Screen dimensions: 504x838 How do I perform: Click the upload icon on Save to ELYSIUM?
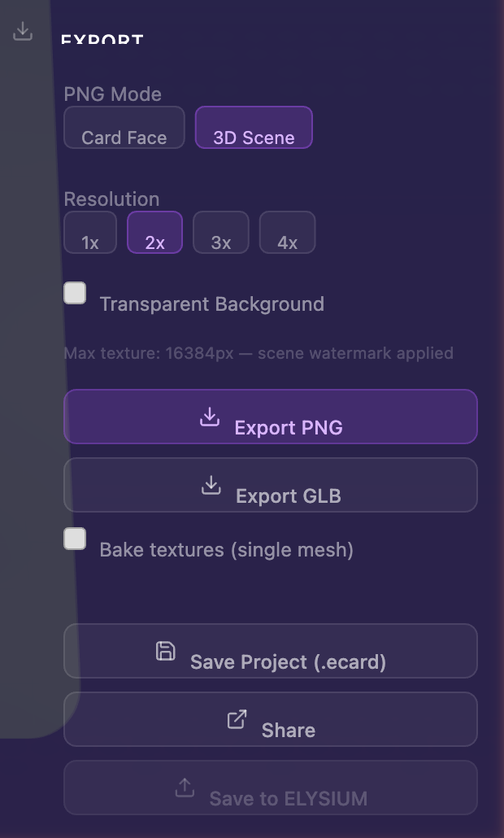tap(185, 788)
